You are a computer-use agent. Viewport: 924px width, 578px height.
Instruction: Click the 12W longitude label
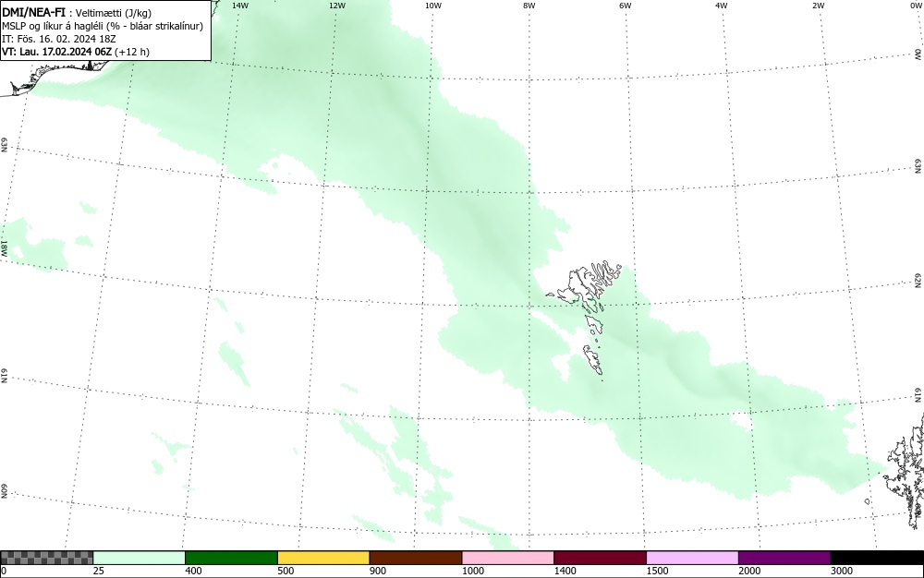[x=336, y=6]
